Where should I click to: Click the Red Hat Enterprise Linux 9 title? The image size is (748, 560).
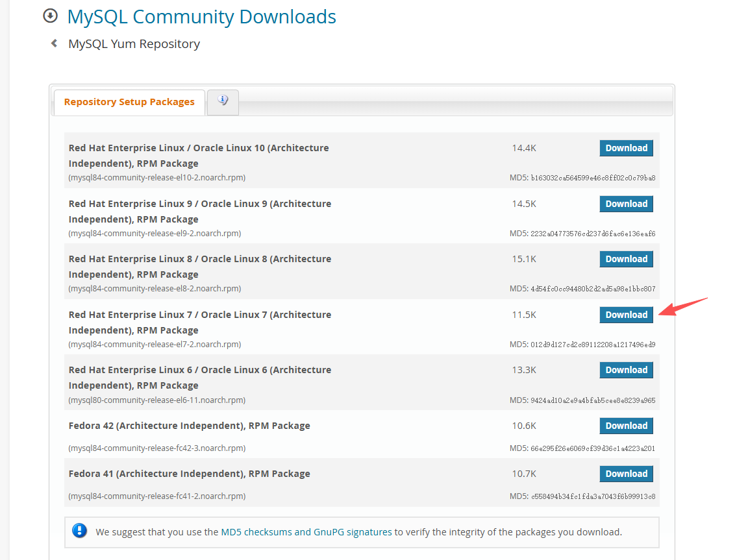point(200,212)
